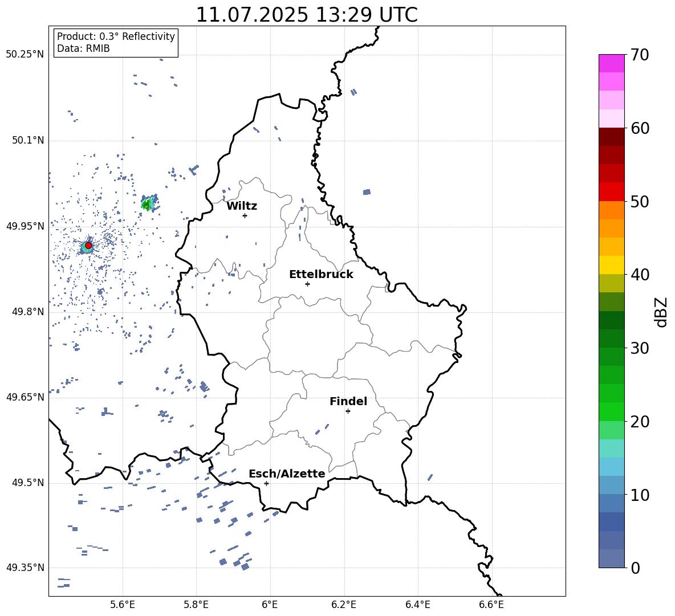Viewport: 675px width, 616px height.
Task: Click the Ettelbruck station cross marker
Action: click(x=307, y=284)
